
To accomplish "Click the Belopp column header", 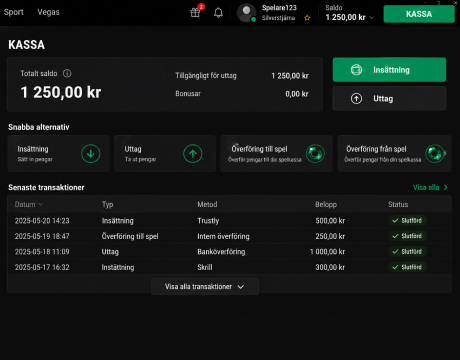I will click(326, 205).
